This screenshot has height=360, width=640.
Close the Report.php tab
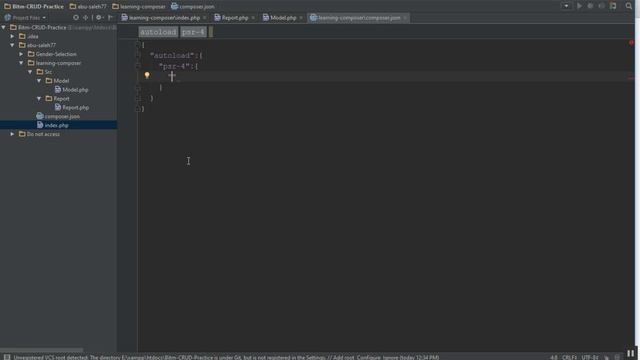[x=253, y=18]
